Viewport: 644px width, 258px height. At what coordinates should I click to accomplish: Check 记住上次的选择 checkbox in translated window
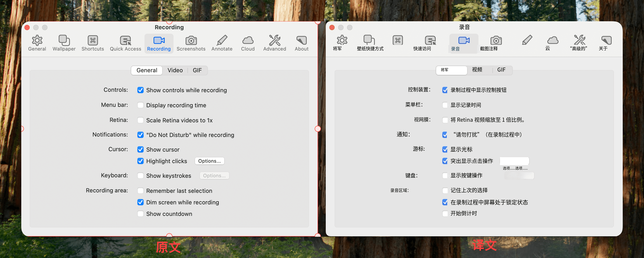click(x=445, y=190)
